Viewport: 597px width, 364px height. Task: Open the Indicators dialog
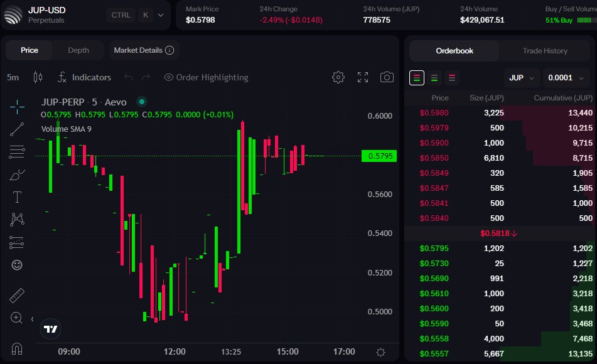(84, 77)
